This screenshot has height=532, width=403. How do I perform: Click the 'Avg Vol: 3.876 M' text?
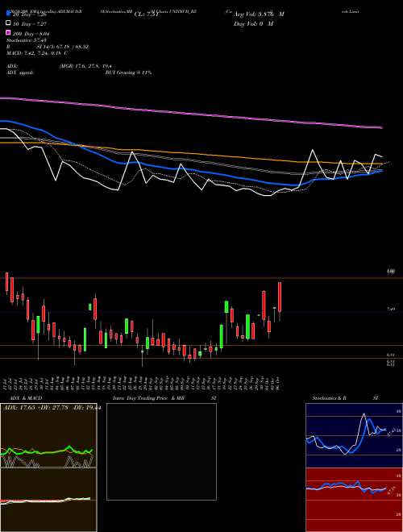(259, 15)
